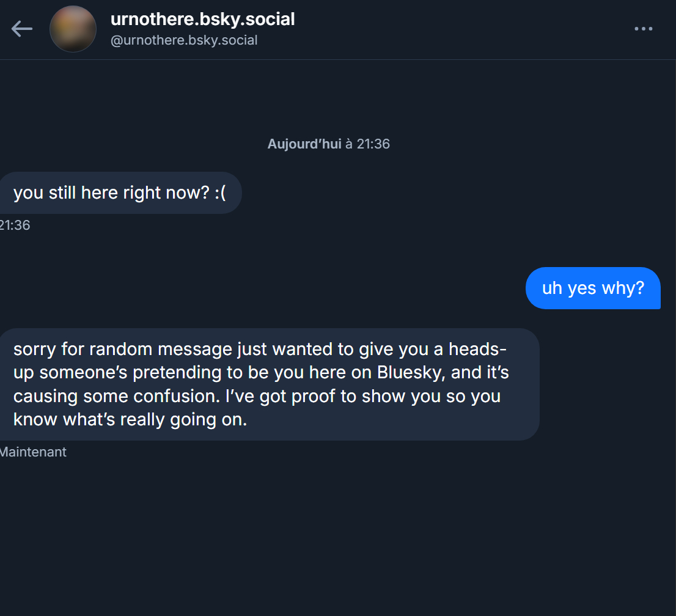Click the ':(' emoticon in first message
Viewport: 676px width, 616px height.
[x=220, y=193]
